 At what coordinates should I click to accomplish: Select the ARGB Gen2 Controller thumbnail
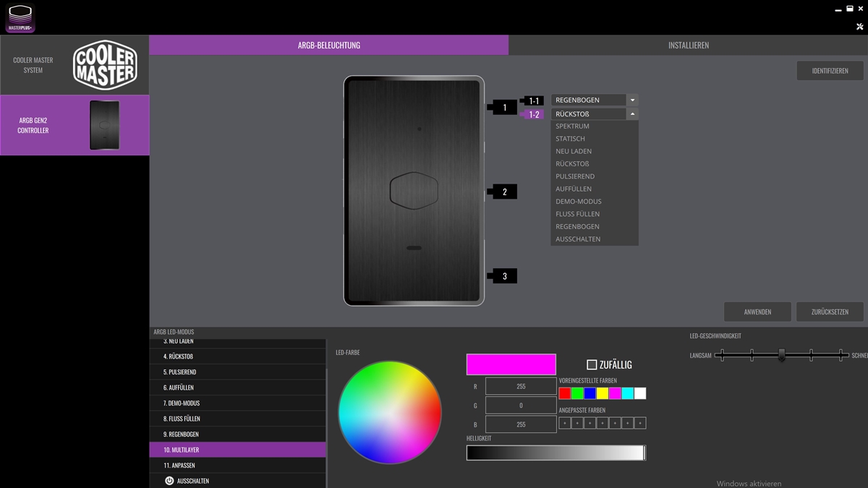click(104, 125)
